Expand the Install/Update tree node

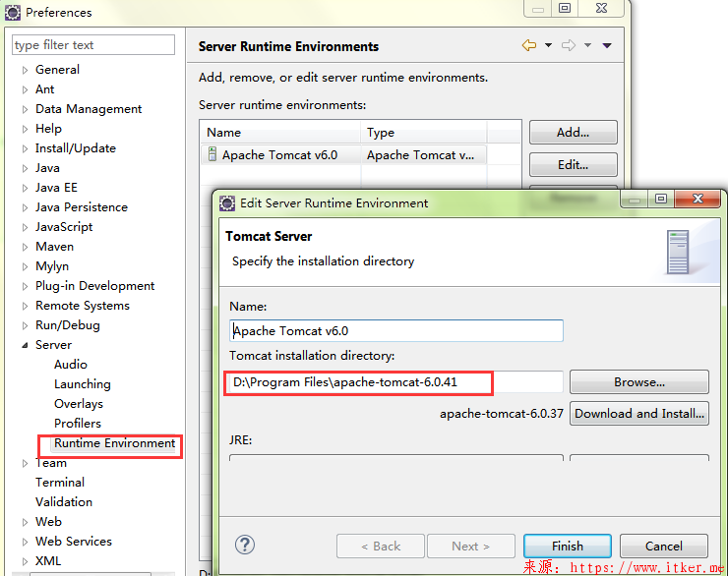(x=25, y=148)
